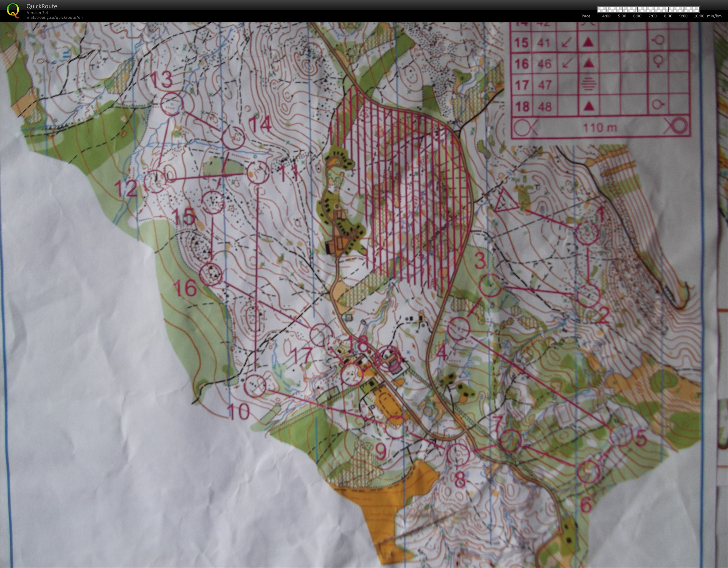
Task: Click the 5:00 pace tick label
Action: pos(622,16)
